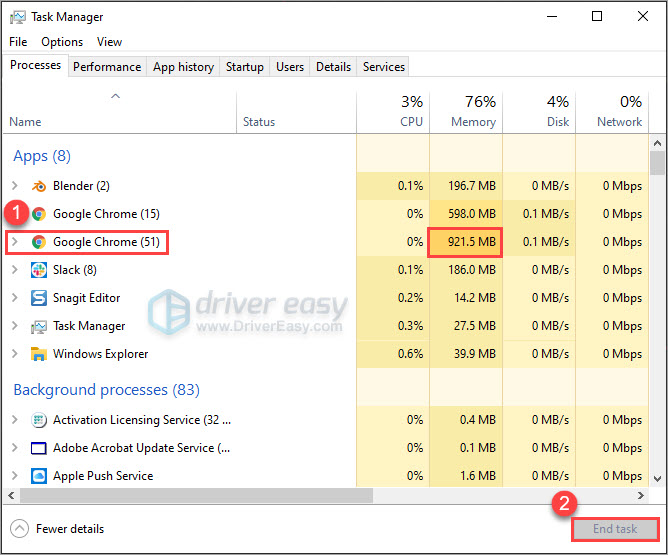Click the 598.0 MB memory cell
This screenshot has height=555, width=668.
tap(466, 214)
